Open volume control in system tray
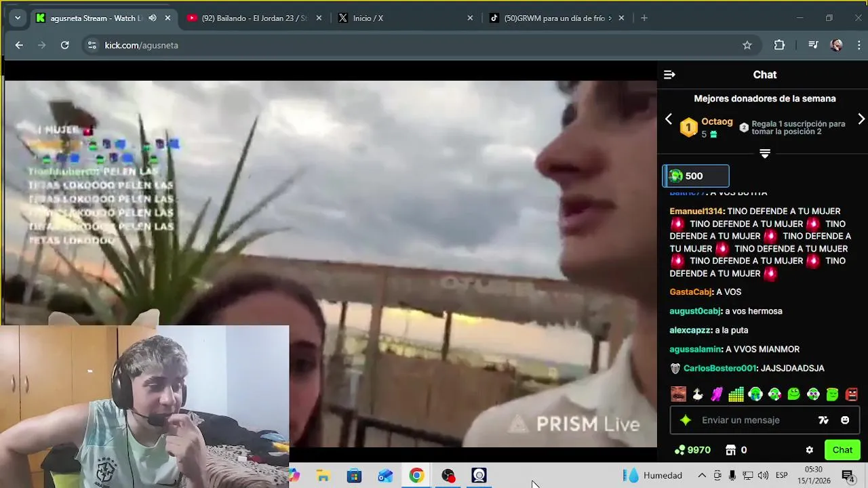 tap(764, 476)
